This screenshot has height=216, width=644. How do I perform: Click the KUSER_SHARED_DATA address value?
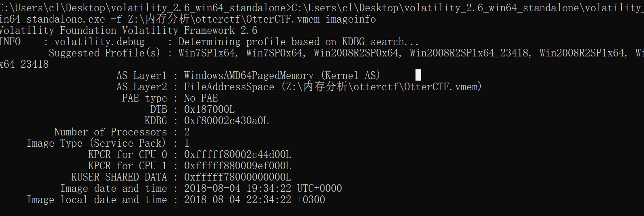pos(237,177)
